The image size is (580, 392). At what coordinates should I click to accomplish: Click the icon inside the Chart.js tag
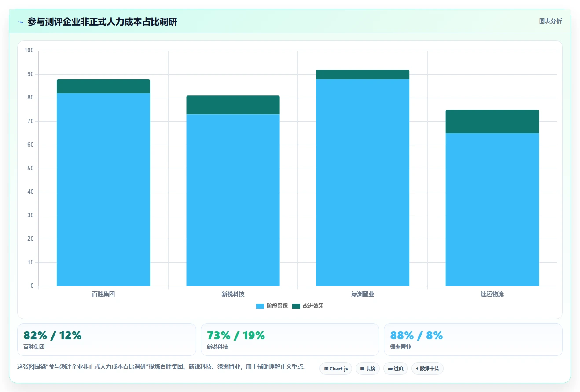pyautogui.click(x=326, y=369)
